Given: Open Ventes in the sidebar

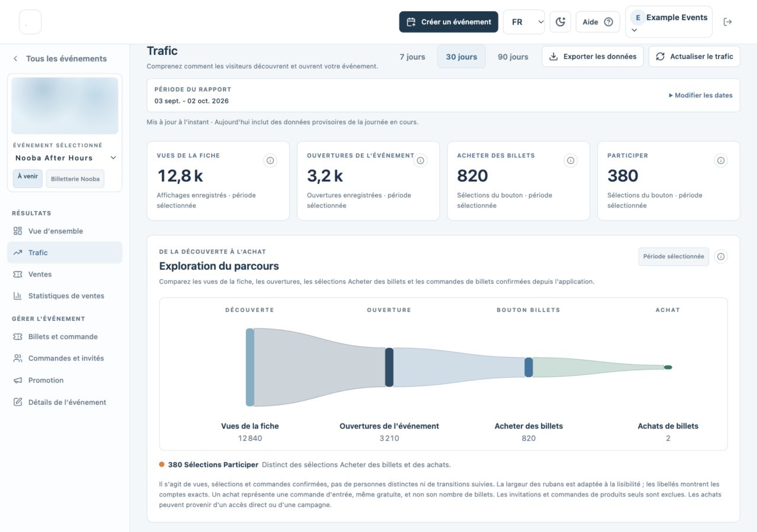Looking at the screenshot, I should coord(64,274).
